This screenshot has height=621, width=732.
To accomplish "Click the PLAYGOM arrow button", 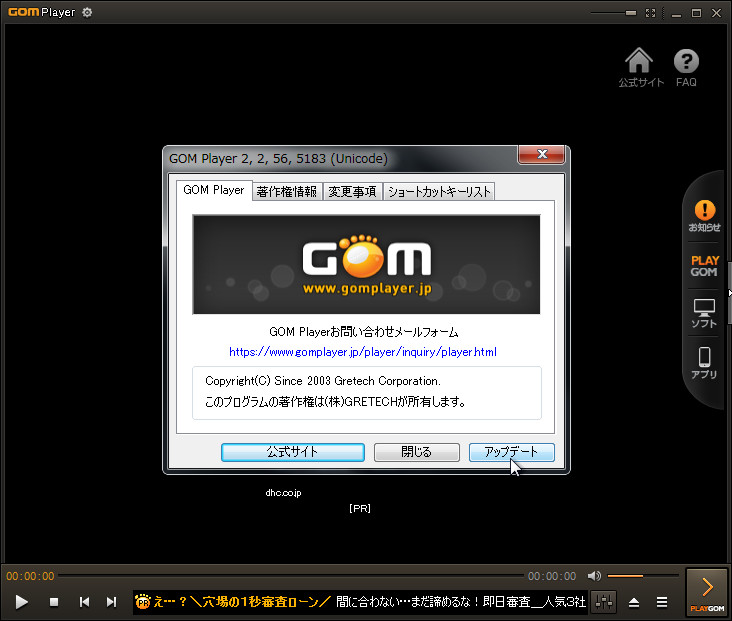I will coord(707,591).
